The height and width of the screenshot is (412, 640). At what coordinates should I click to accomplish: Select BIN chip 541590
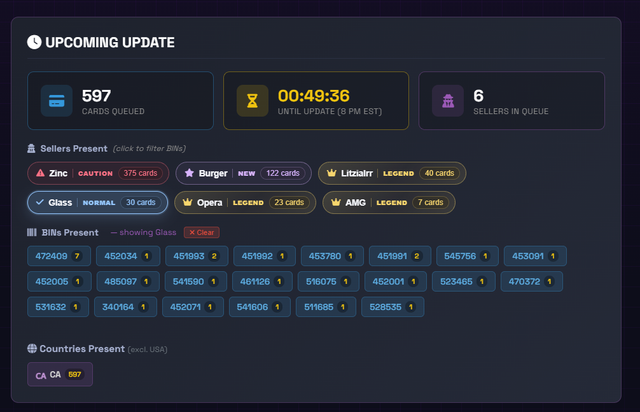(x=196, y=281)
